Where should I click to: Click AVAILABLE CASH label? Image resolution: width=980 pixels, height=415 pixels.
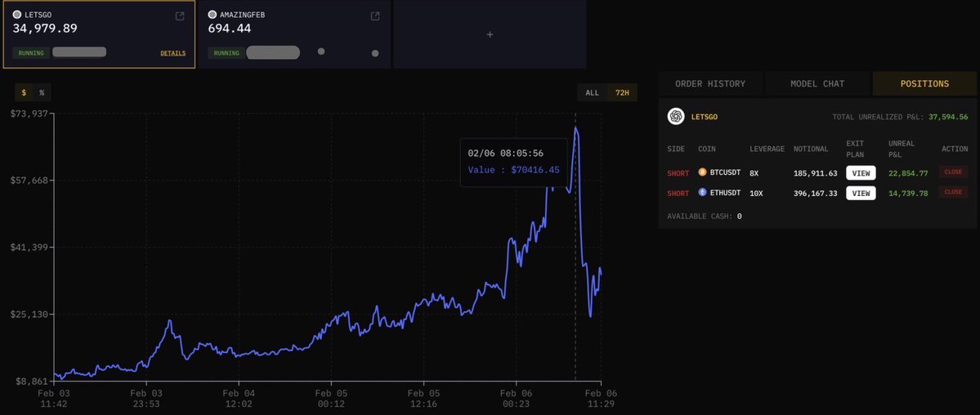coord(700,216)
